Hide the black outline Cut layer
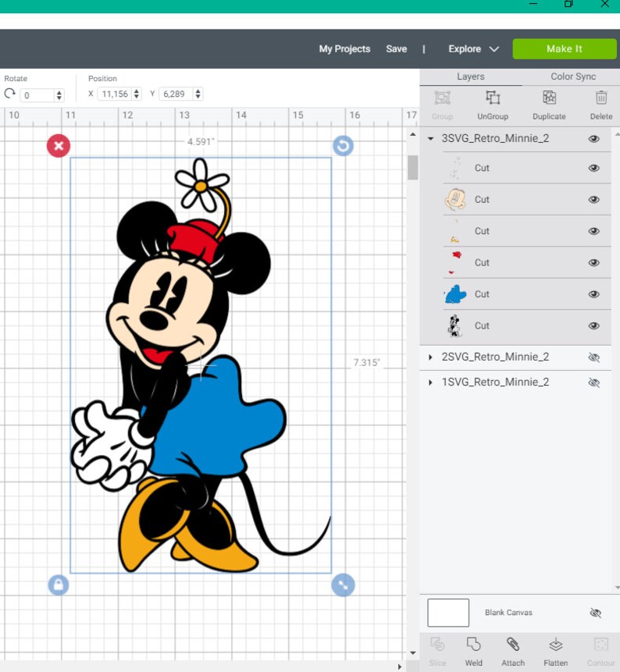 click(594, 325)
